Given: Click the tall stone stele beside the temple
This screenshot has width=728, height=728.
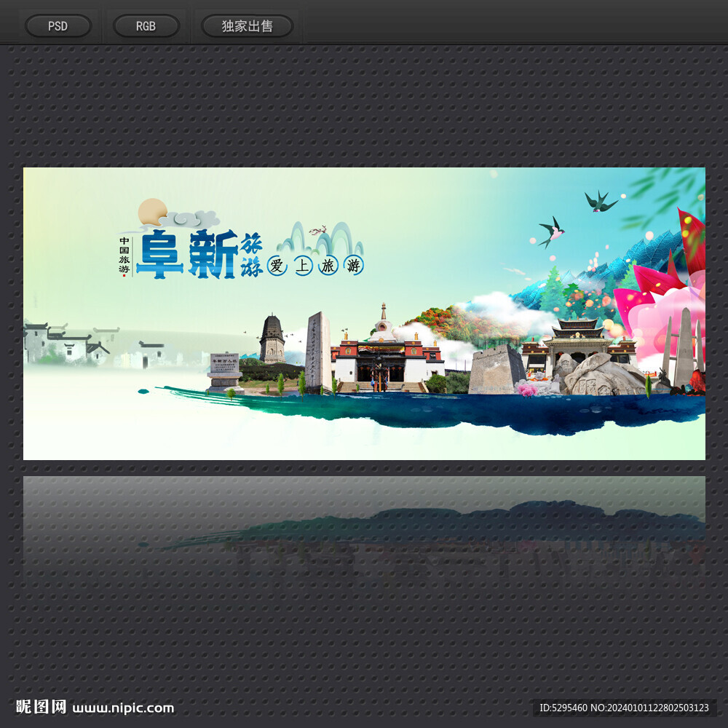Looking at the screenshot, I should [x=317, y=349].
